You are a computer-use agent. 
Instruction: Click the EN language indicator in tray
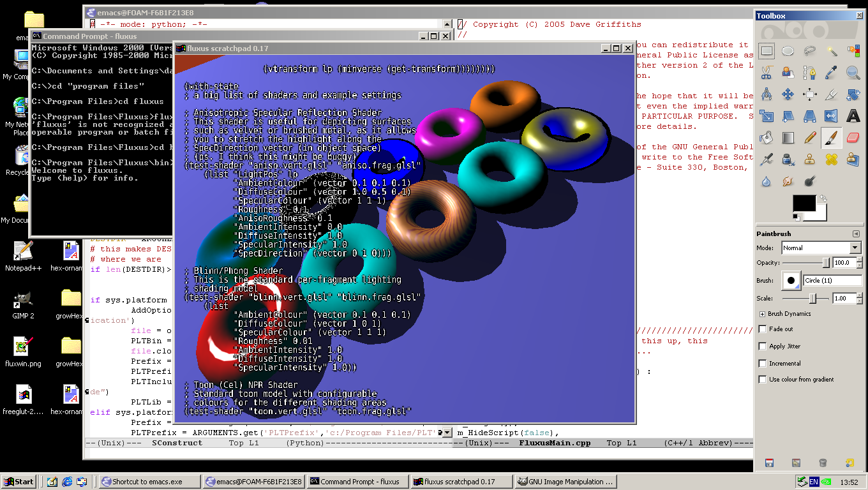click(x=814, y=482)
